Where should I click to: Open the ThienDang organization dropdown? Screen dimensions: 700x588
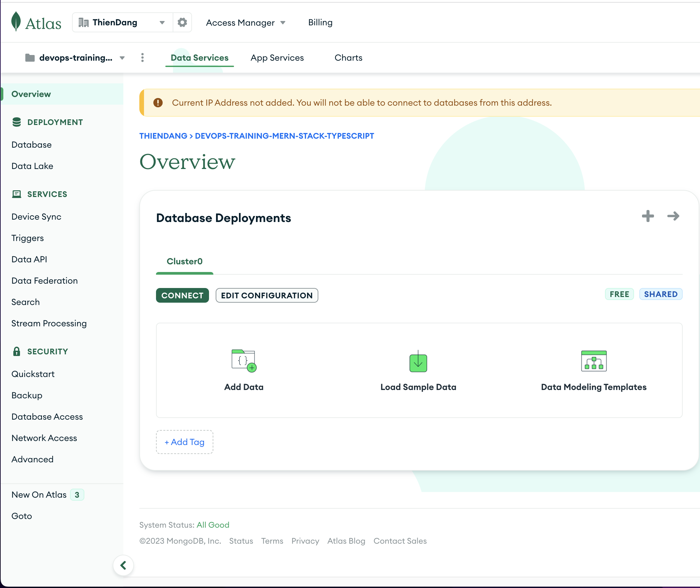click(x=122, y=22)
